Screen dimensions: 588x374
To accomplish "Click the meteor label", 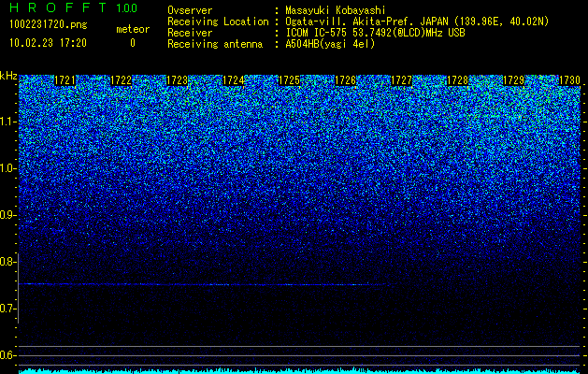I will 133,29.
